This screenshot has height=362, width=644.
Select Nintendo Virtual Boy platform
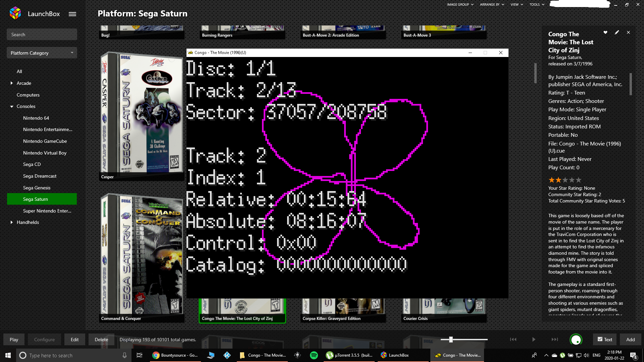(45, 153)
